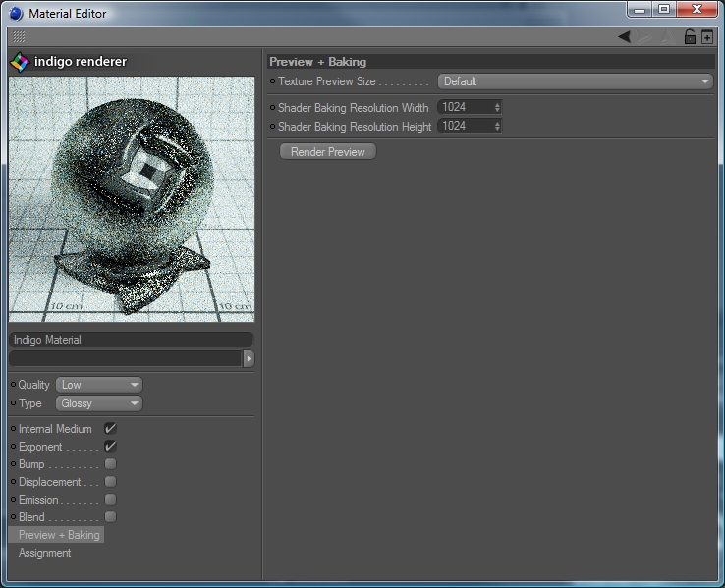Enable the Bump checkbox
The height and width of the screenshot is (588, 725).
click(110, 463)
